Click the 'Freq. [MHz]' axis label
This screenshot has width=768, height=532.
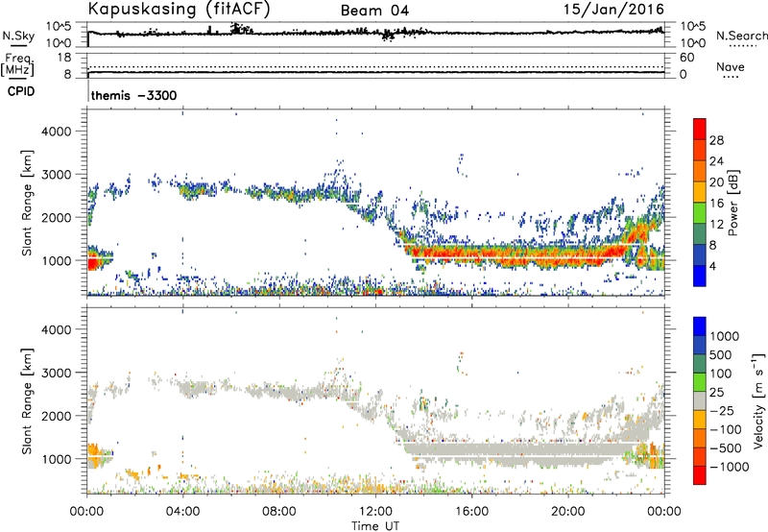(18, 65)
